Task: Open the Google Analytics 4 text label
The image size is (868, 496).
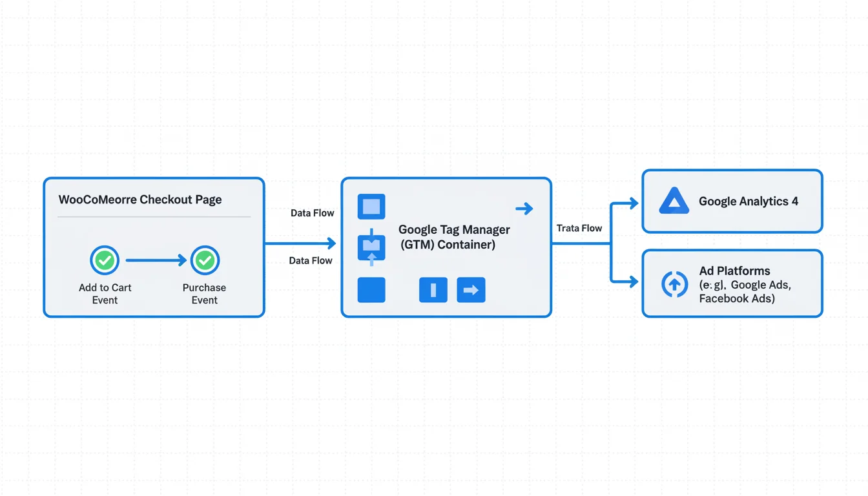Action: click(x=748, y=201)
